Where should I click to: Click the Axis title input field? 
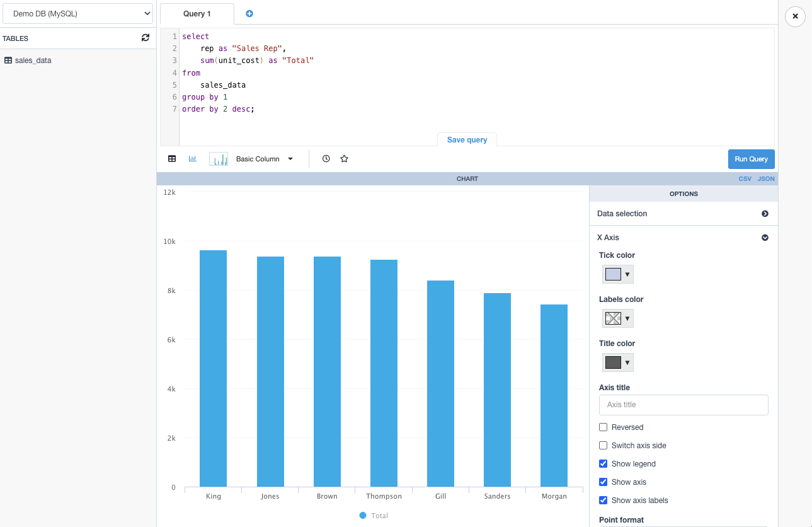(683, 405)
